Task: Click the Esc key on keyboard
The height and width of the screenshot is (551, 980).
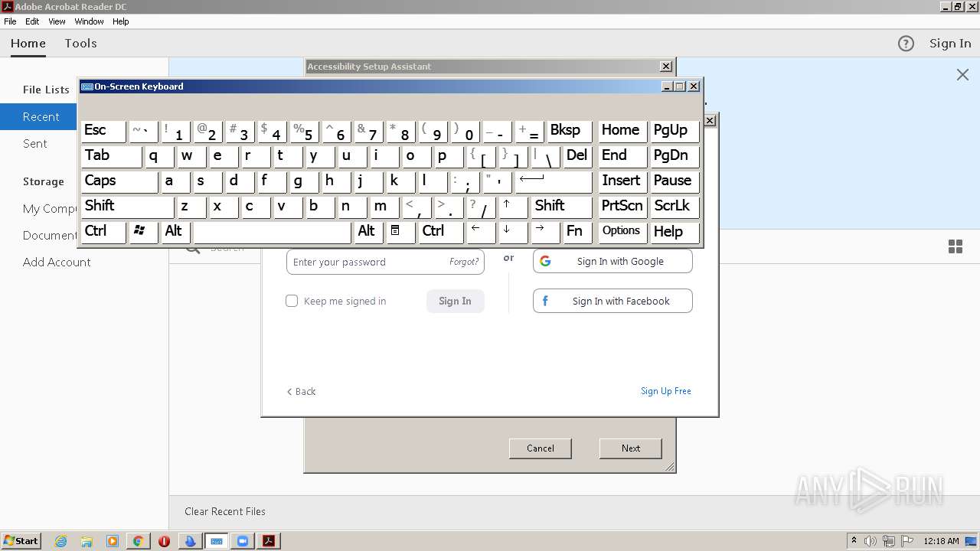Action: tap(103, 130)
